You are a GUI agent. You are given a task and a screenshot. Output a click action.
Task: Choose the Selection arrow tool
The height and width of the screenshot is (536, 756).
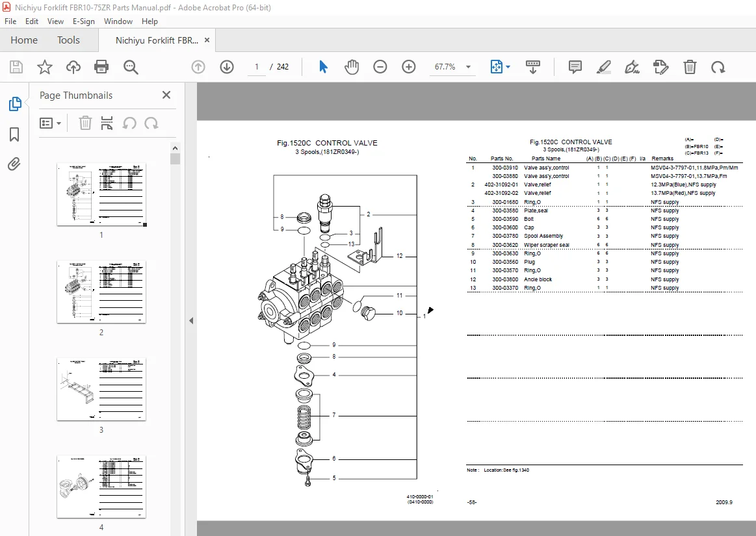tap(323, 67)
